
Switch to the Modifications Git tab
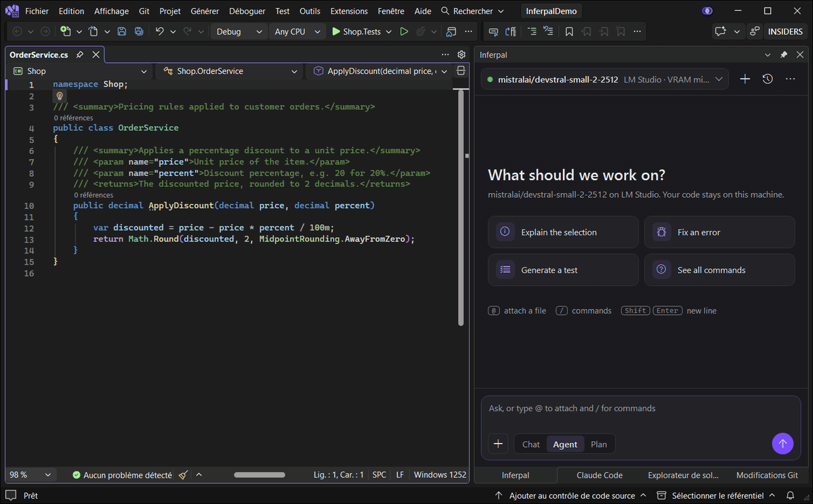pyautogui.click(x=767, y=475)
